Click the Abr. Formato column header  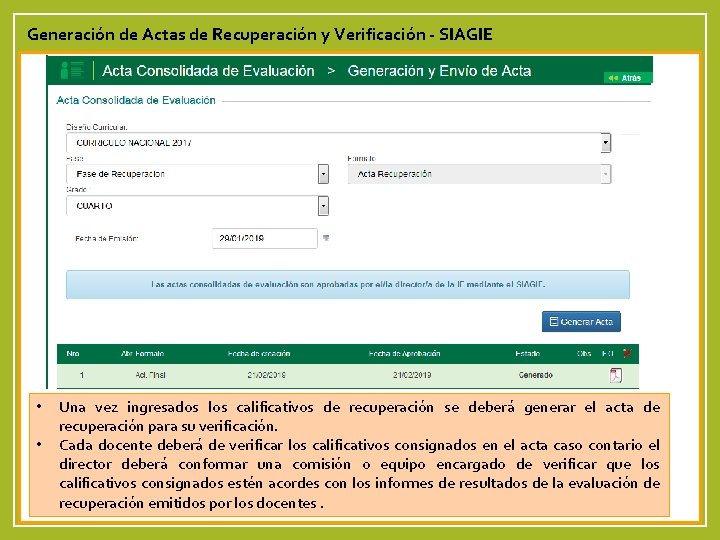(x=142, y=354)
